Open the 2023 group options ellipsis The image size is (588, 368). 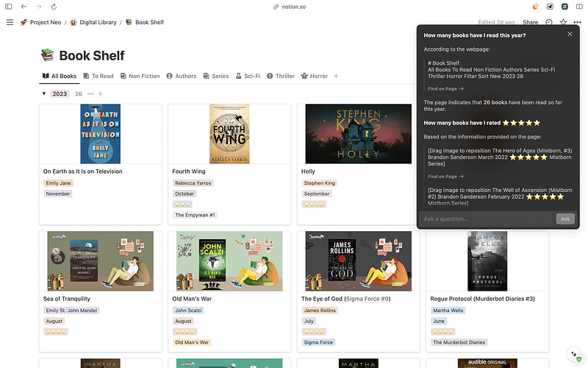90,94
